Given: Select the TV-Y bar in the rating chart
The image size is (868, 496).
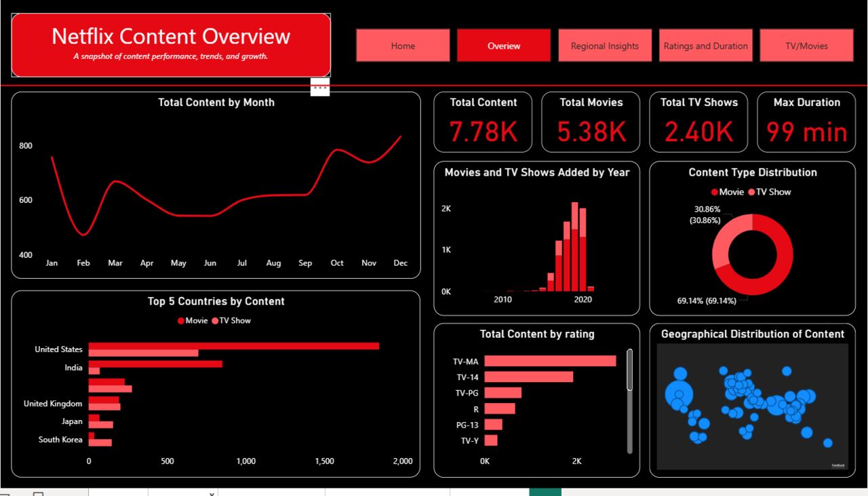Looking at the screenshot, I should pos(490,440).
